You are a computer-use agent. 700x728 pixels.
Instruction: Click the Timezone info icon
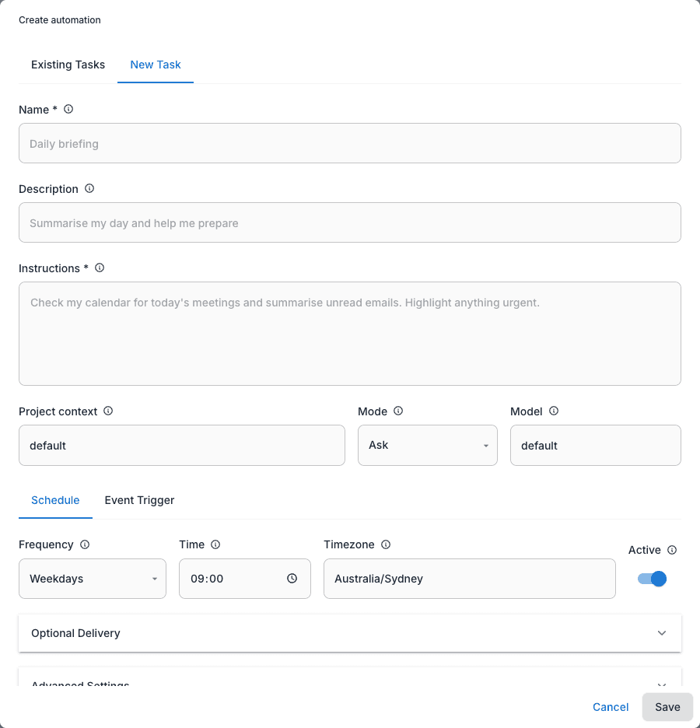click(x=386, y=544)
